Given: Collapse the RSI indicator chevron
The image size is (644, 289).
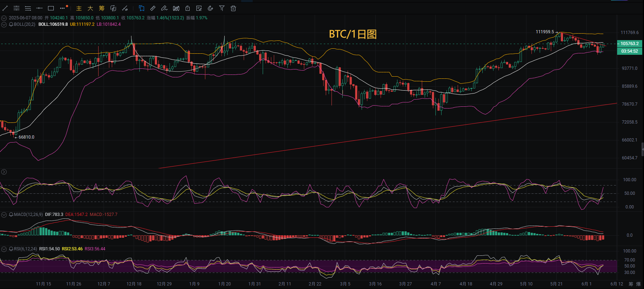Looking at the screenshot, I should click(x=4, y=249).
